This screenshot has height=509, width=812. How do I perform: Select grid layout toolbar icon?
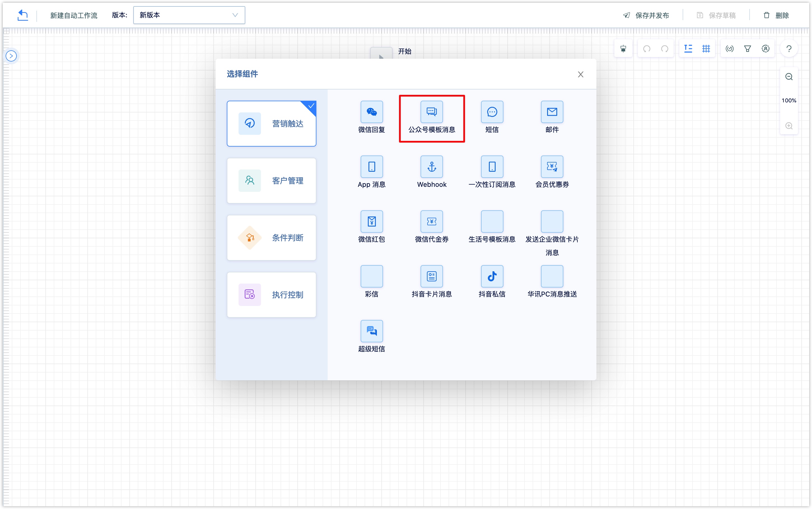(x=706, y=48)
